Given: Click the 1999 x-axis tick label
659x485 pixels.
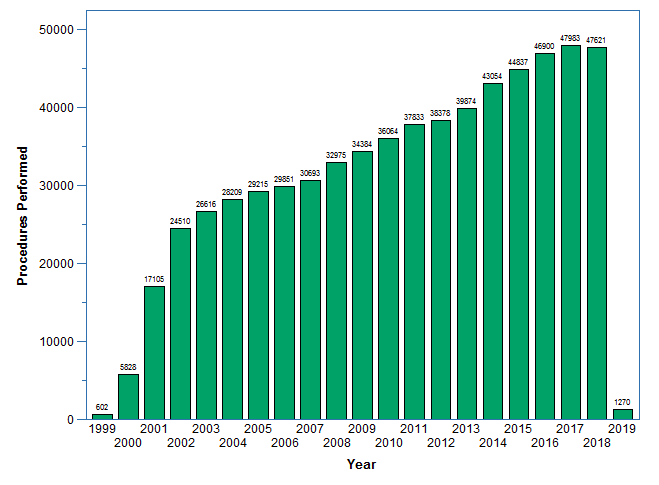Looking at the screenshot, I should (102, 429).
